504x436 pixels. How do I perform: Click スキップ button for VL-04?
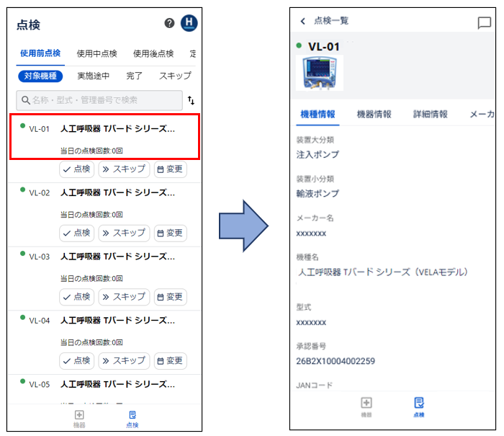click(x=124, y=361)
